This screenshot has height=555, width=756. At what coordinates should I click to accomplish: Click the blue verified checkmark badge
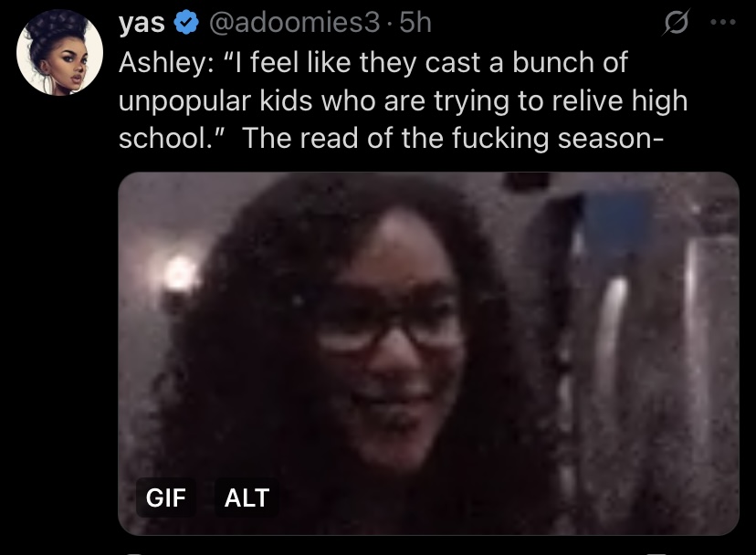pyautogui.click(x=186, y=23)
